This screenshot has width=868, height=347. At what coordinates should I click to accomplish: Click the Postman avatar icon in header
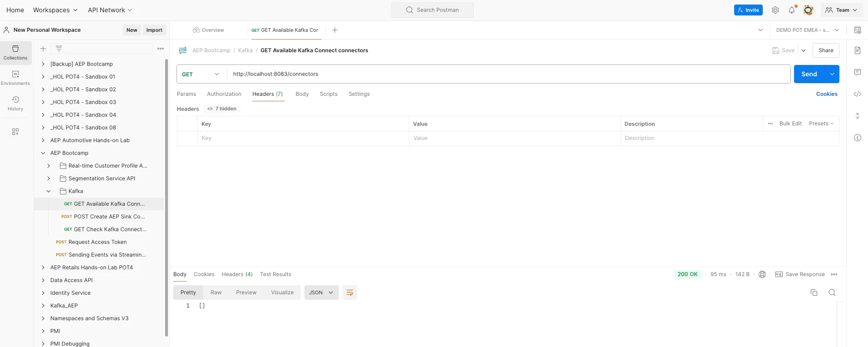[808, 10]
